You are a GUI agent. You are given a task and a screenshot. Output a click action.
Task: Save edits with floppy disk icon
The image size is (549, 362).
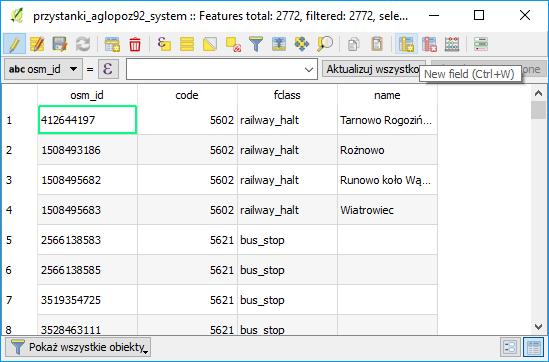point(60,44)
